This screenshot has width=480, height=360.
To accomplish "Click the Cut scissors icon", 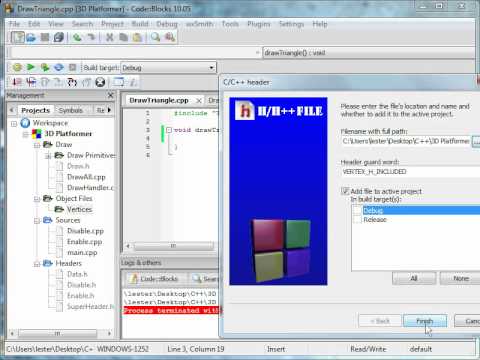I will click(110, 37).
